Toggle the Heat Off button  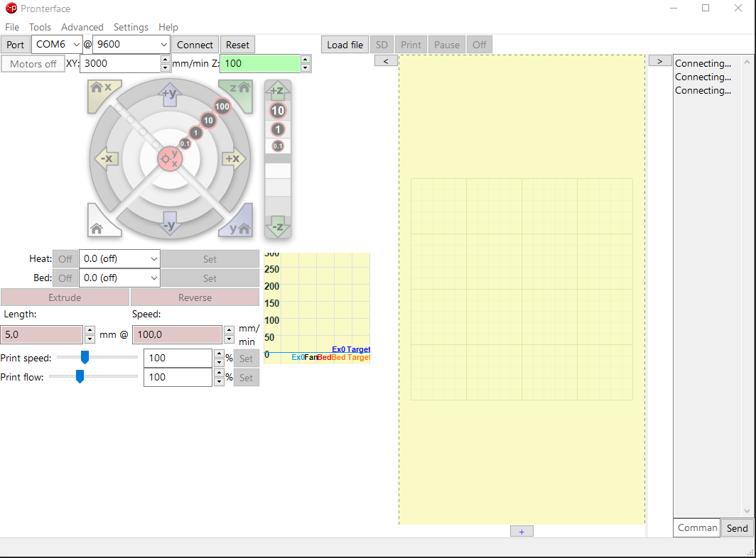65,259
